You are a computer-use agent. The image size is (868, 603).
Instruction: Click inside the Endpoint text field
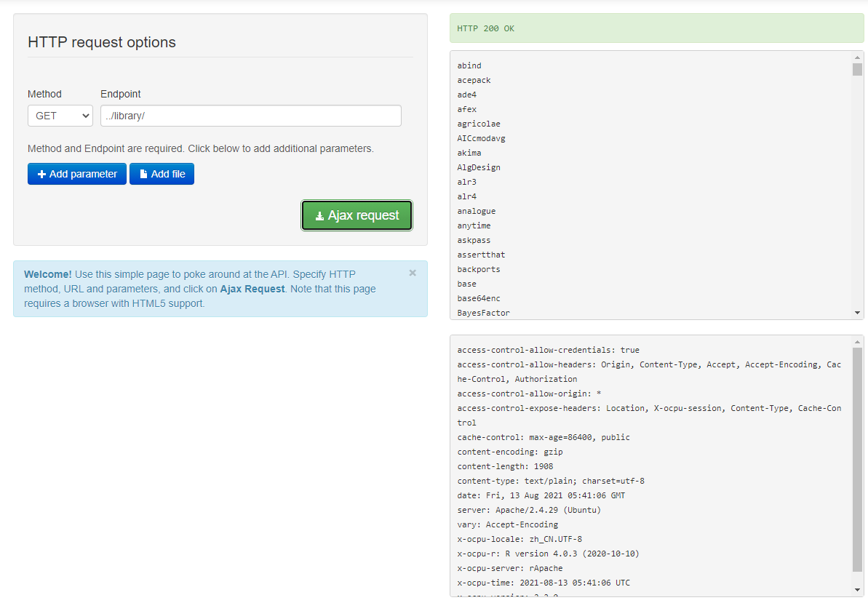coord(250,115)
